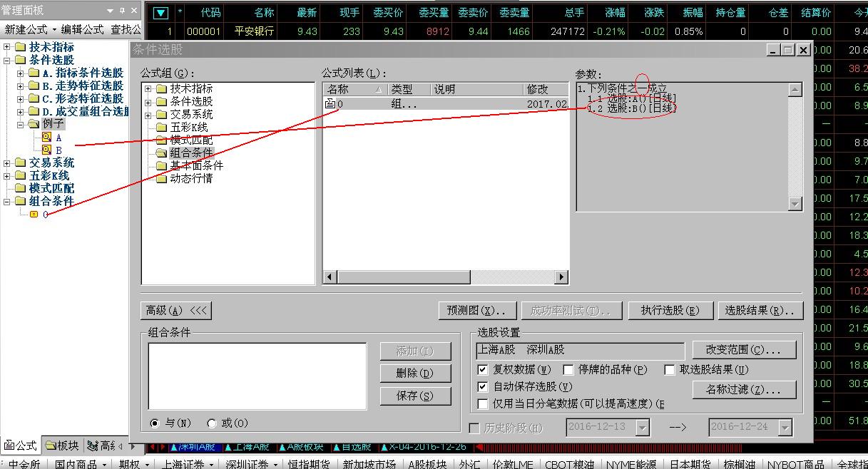Select the 或(O) radio button
The image size is (868, 469).
(x=212, y=423)
